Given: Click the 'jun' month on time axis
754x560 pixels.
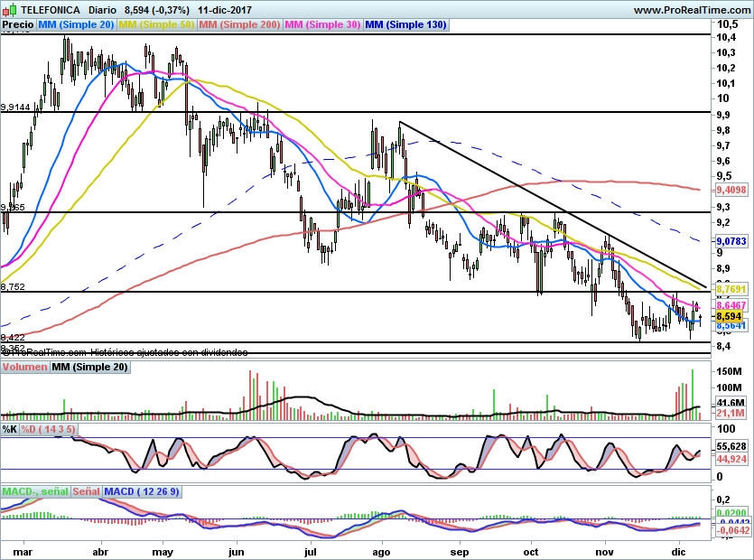Looking at the screenshot, I should pos(236,552).
